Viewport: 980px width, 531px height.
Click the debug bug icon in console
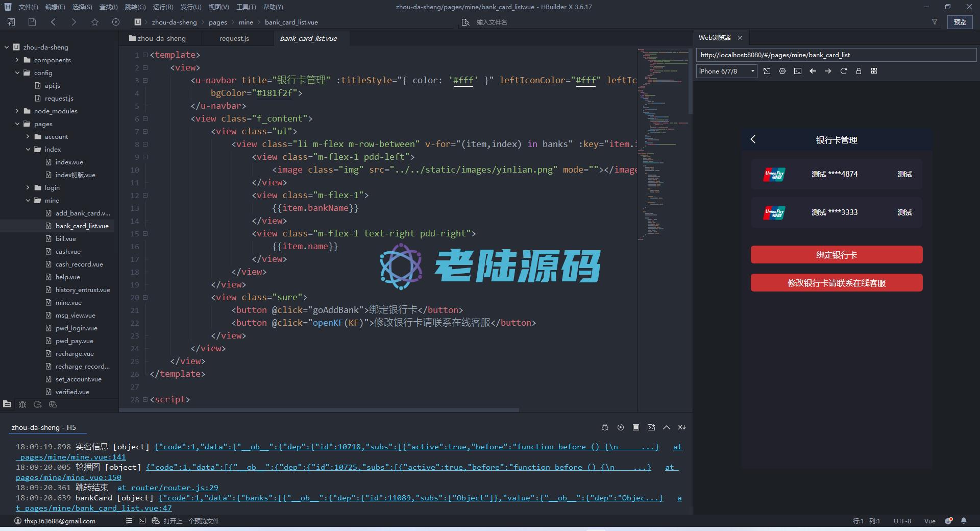[x=605, y=427]
